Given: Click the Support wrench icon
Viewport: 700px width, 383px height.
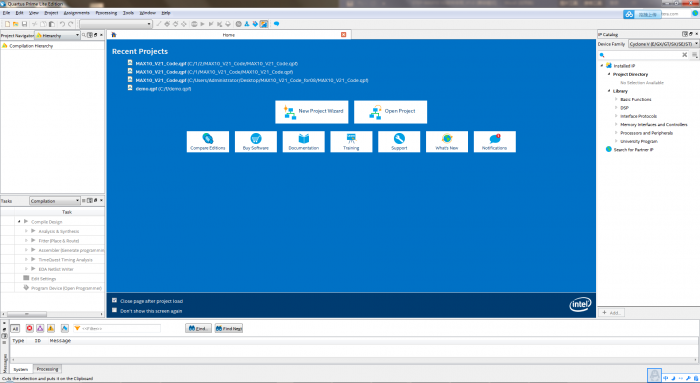Looking at the screenshot, I should [x=399, y=138].
